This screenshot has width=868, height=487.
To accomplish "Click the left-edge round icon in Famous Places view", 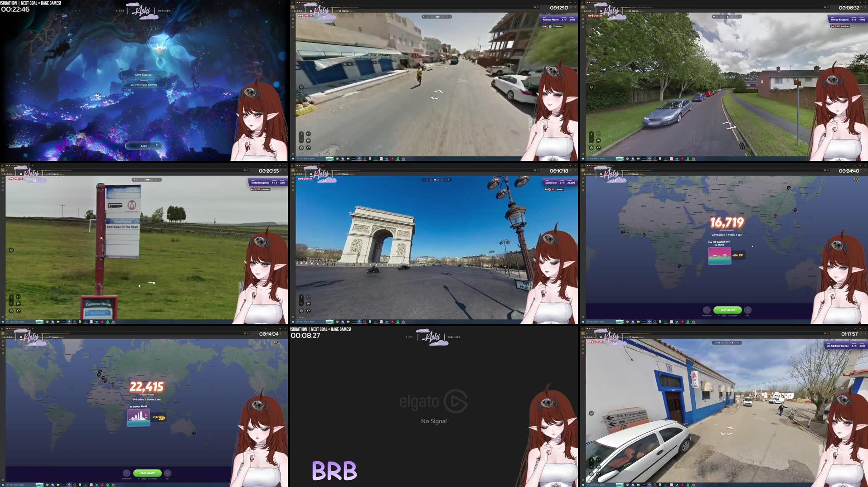I will [301, 87].
